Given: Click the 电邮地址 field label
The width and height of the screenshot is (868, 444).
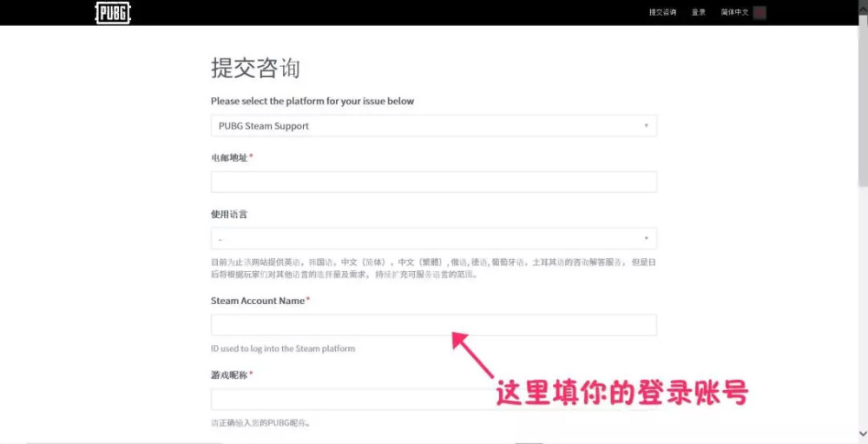Looking at the screenshot, I should [x=229, y=157].
